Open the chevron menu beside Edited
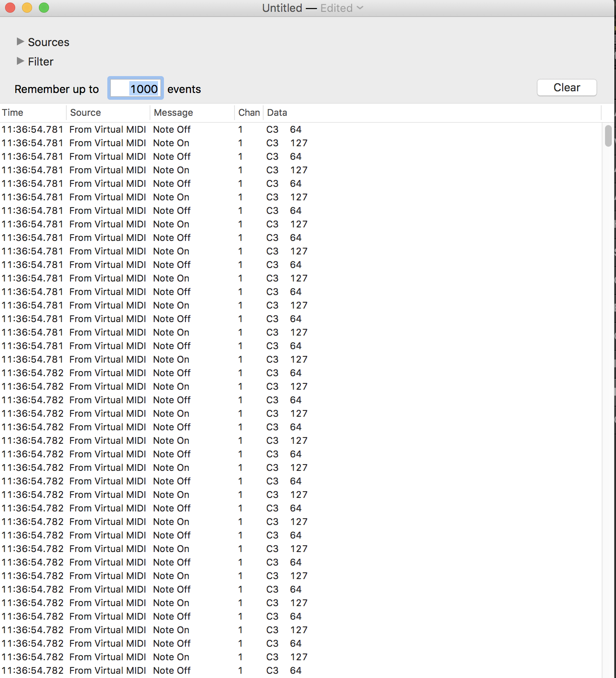 pos(360,8)
